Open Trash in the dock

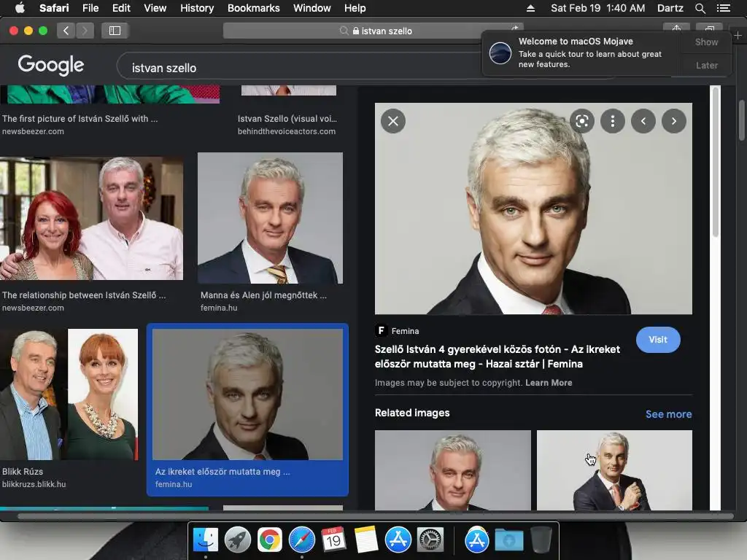[x=541, y=540]
